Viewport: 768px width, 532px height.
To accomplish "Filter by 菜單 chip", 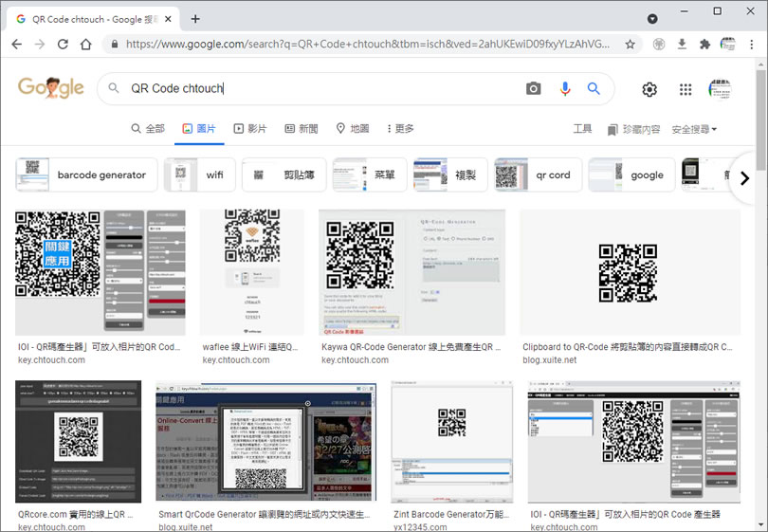I will click(x=370, y=174).
